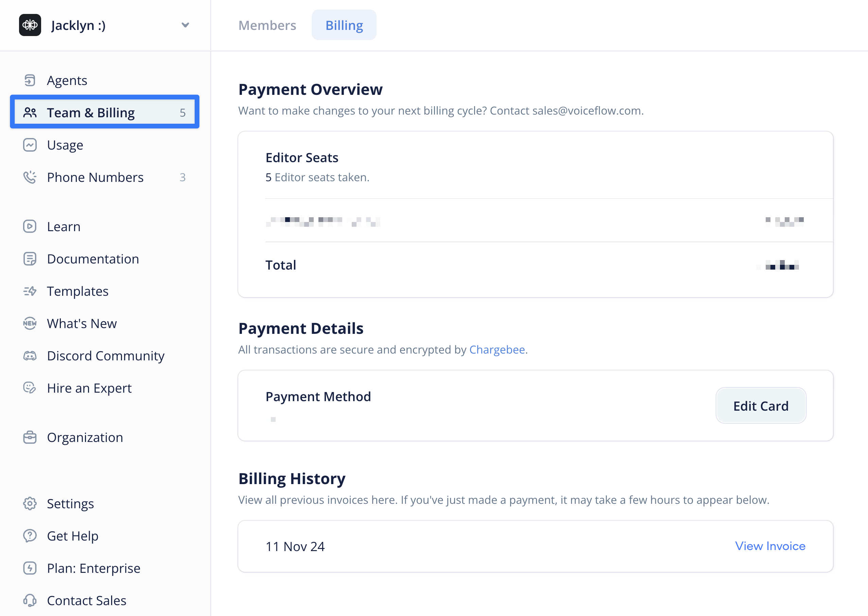Click the Usage chart icon

click(x=30, y=145)
